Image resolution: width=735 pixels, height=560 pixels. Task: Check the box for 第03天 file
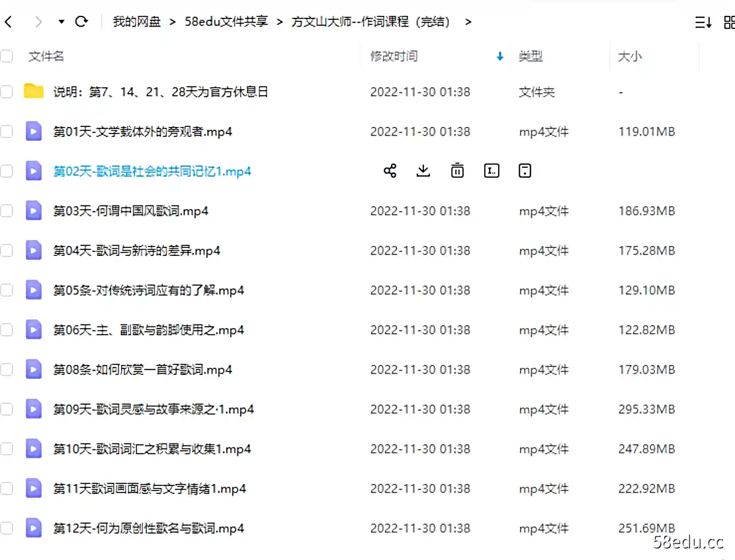[x=7, y=211]
